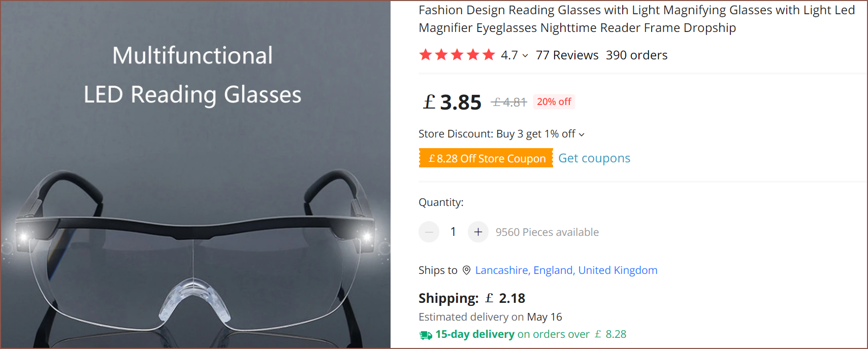Click the middle rating star
The width and height of the screenshot is (868, 349).
(457, 55)
